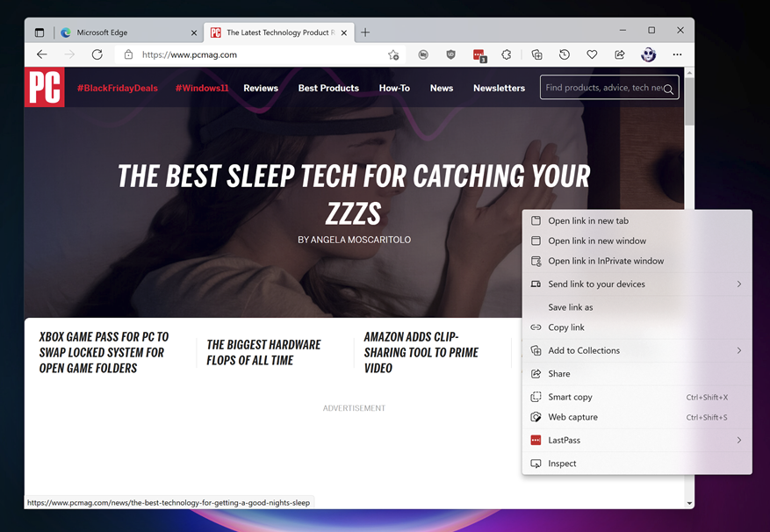Open the #BlackFridayDeals link

[x=118, y=88]
